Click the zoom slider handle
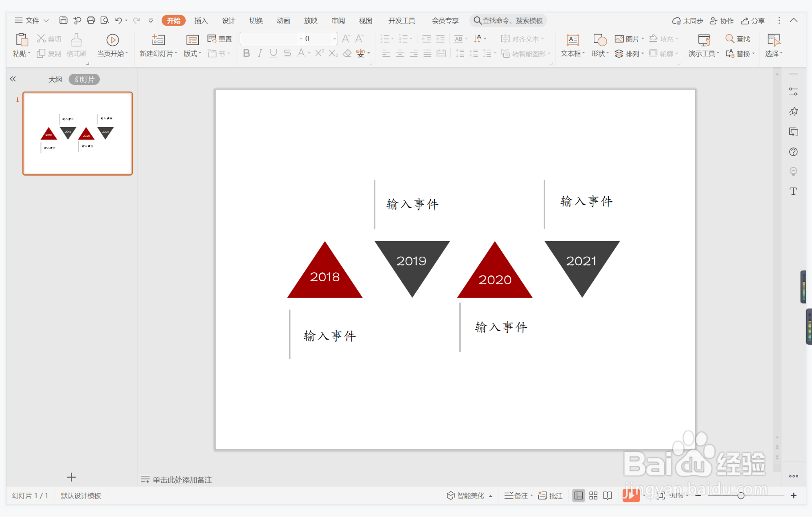Viewport: 812px width, 517px height. click(741, 495)
